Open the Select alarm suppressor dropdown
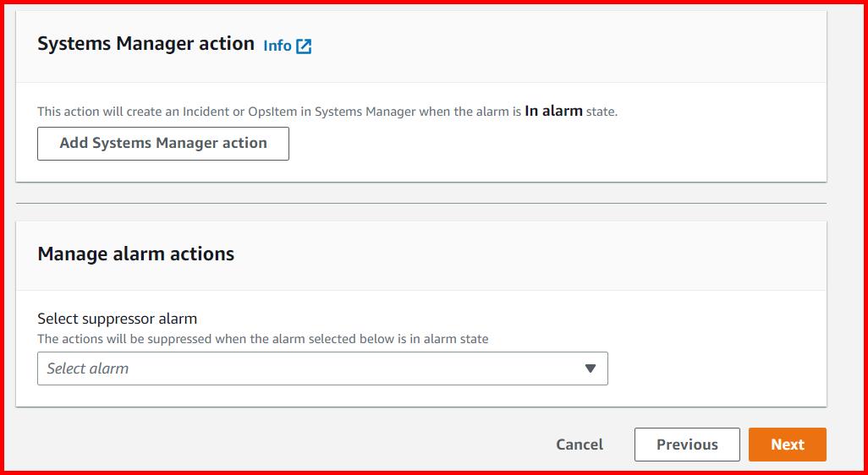The height and width of the screenshot is (475, 868). click(x=322, y=369)
